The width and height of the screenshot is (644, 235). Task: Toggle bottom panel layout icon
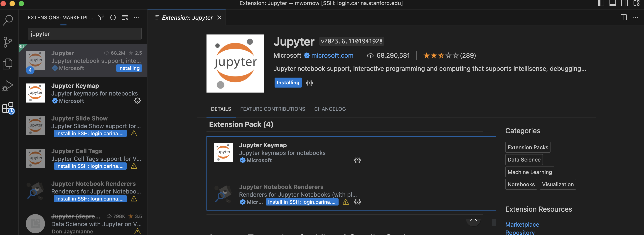[x=612, y=3]
